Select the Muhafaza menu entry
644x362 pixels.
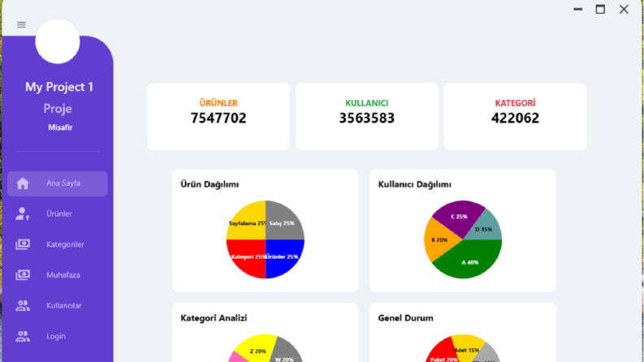(58, 274)
